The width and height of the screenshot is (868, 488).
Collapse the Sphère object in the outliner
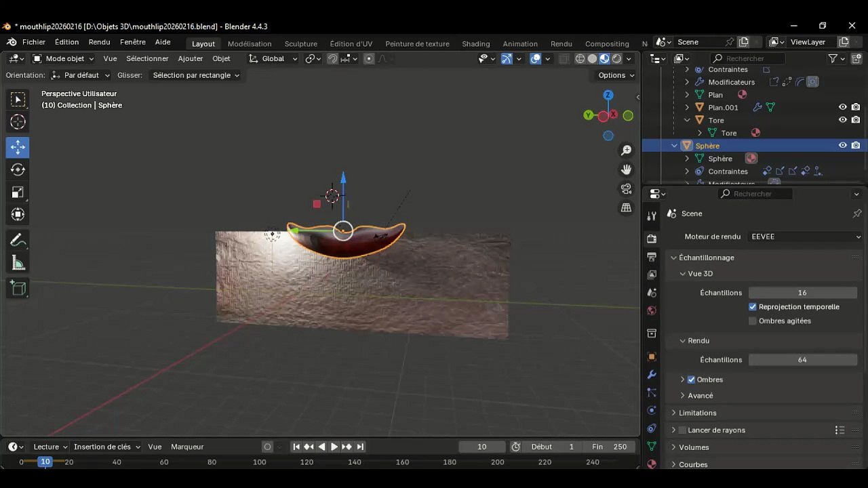pyautogui.click(x=674, y=146)
